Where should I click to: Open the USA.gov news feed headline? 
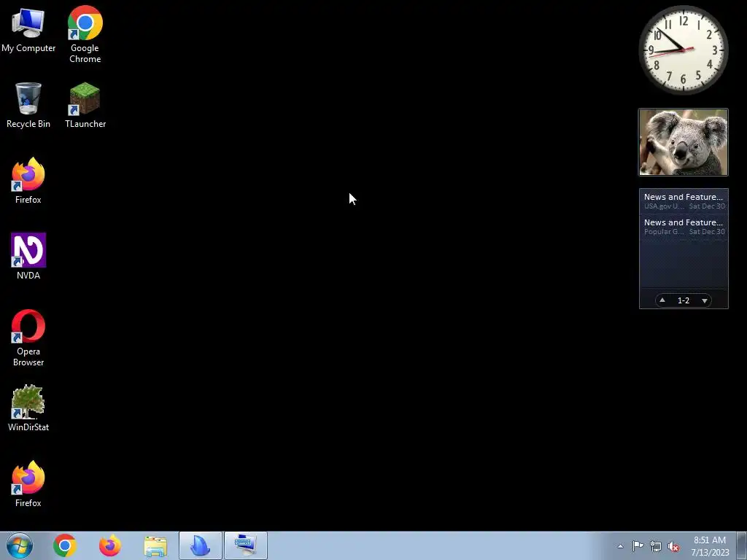(684, 201)
